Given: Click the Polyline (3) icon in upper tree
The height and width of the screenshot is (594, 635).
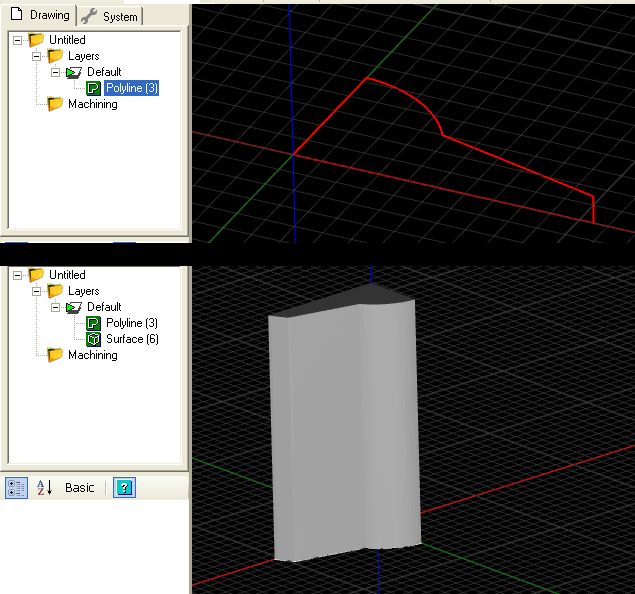Looking at the screenshot, I should pos(94,89).
